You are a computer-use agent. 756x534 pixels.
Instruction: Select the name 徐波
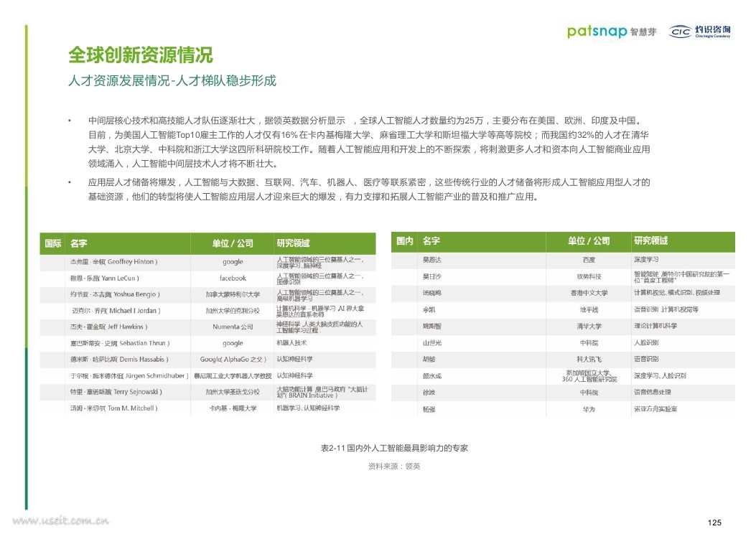click(429, 393)
